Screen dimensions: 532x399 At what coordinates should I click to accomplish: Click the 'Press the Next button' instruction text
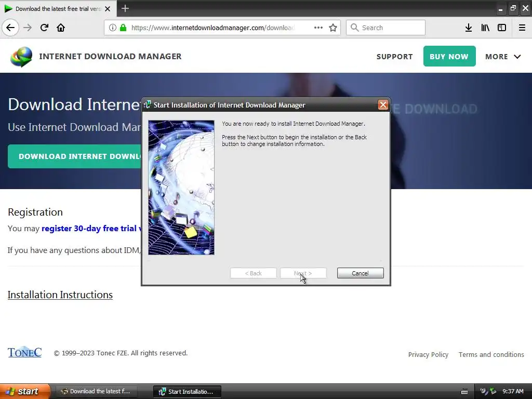point(294,140)
